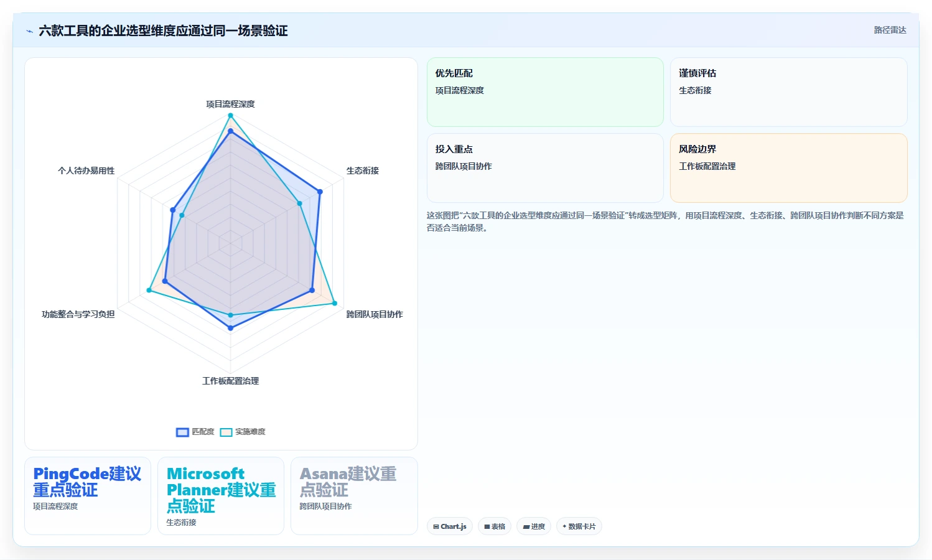The height and width of the screenshot is (560, 932).
Task: Click the 工作板配置治理 radar axis label
Action: [x=231, y=381]
